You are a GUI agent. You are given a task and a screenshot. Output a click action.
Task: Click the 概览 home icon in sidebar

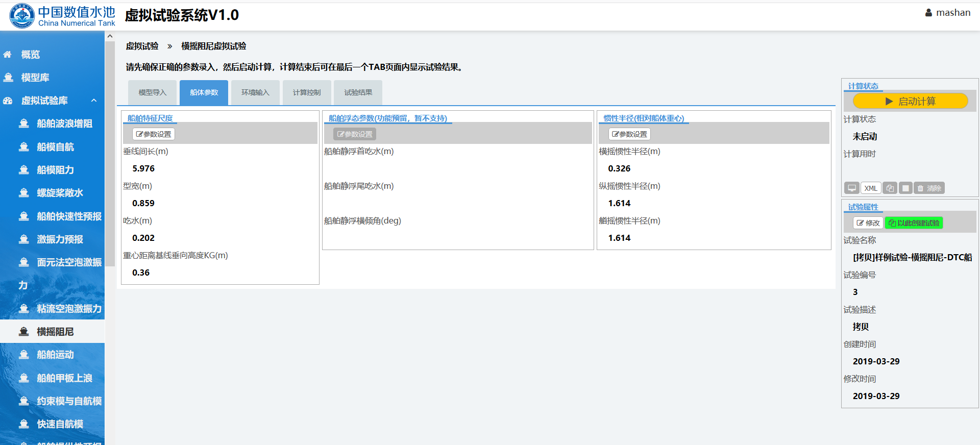[x=8, y=55]
